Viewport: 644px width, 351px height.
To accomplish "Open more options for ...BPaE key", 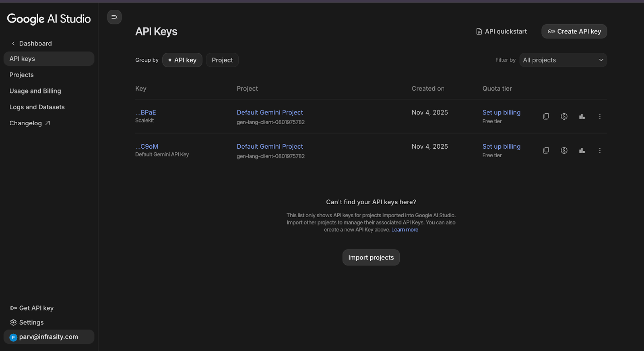I will [600, 116].
